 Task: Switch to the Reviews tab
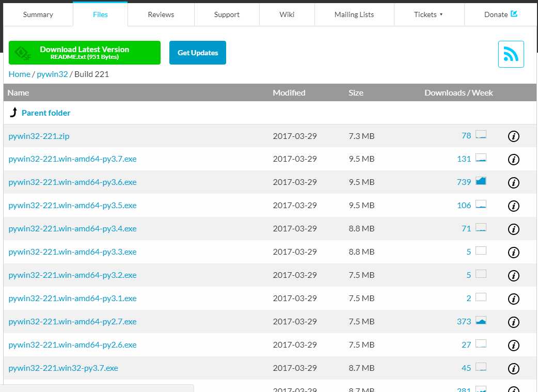click(x=161, y=14)
